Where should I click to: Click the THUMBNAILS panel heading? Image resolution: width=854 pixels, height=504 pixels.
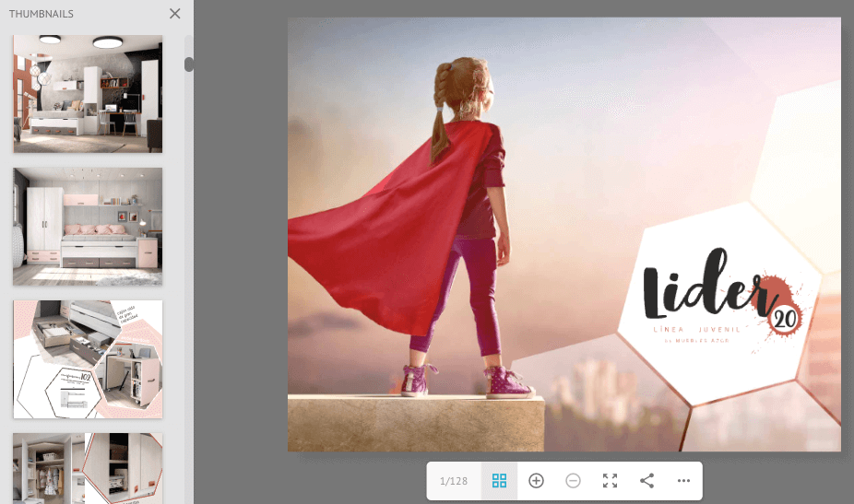(42, 14)
